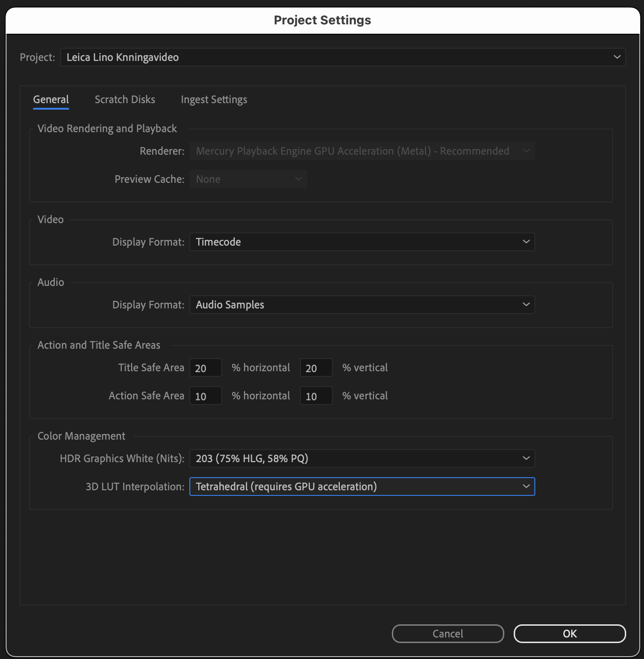644x659 pixels.
Task: Select the Title Safe Area horizontal field
Action: click(205, 367)
